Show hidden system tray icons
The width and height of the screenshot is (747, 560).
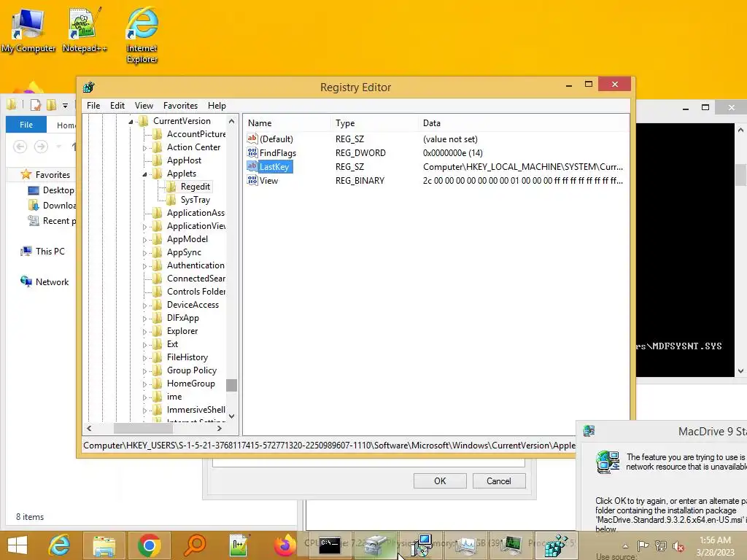(x=625, y=546)
